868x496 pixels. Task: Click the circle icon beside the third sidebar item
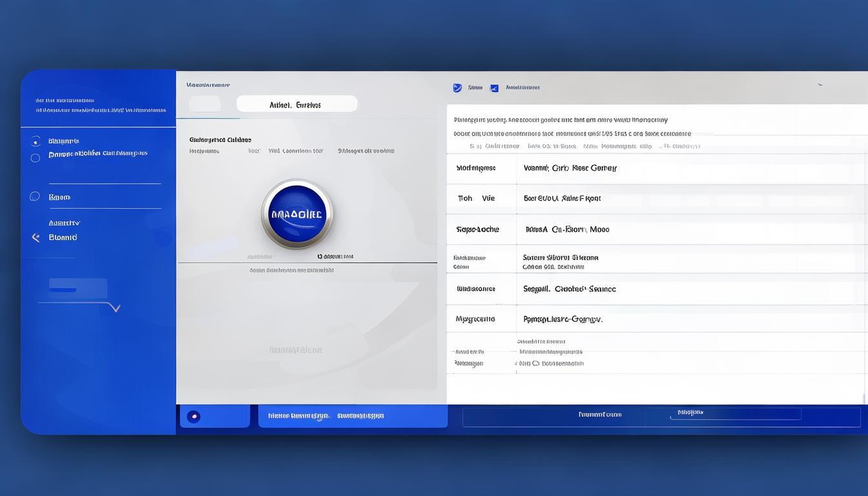pyautogui.click(x=35, y=196)
